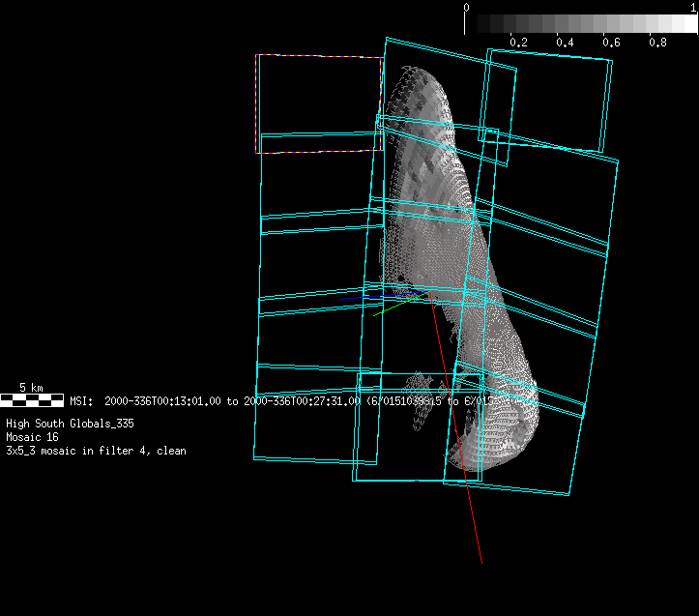The height and width of the screenshot is (616, 699).
Task: Click the green axis line near asteroid center
Action: coord(390,309)
